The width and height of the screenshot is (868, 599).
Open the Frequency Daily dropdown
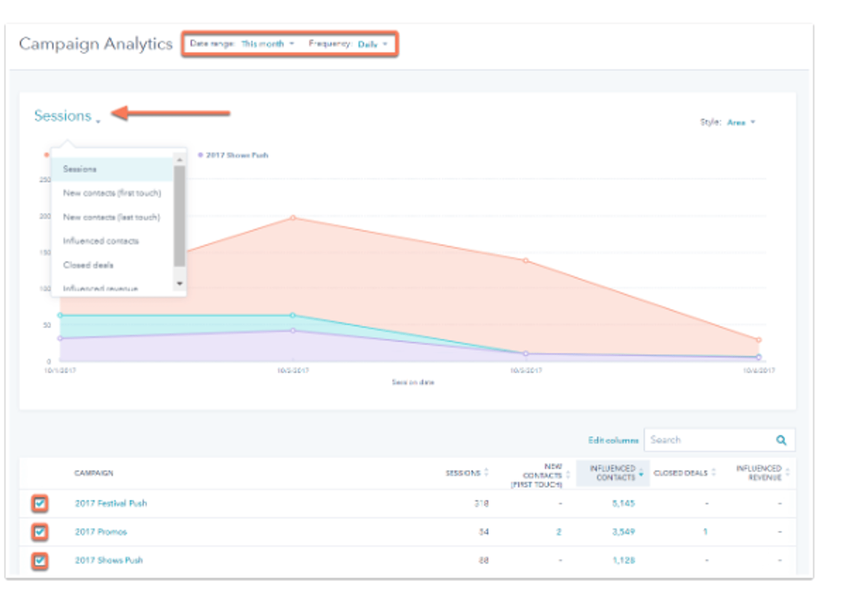[372, 44]
